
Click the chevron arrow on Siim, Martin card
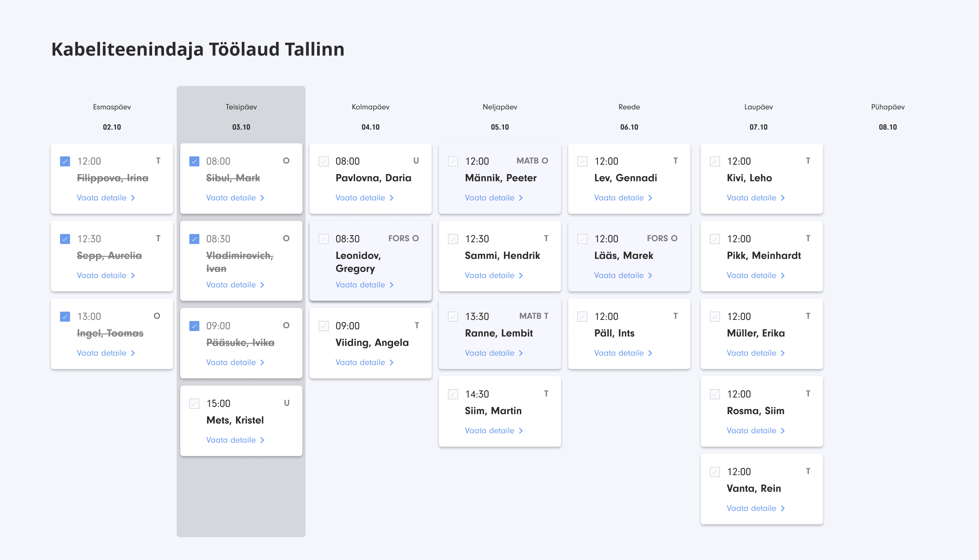click(x=521, y=431)
